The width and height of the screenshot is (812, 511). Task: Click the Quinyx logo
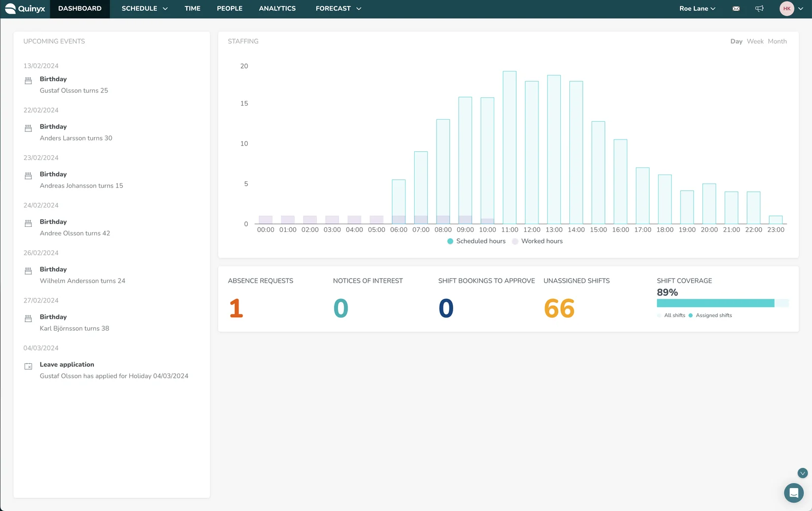25,9
